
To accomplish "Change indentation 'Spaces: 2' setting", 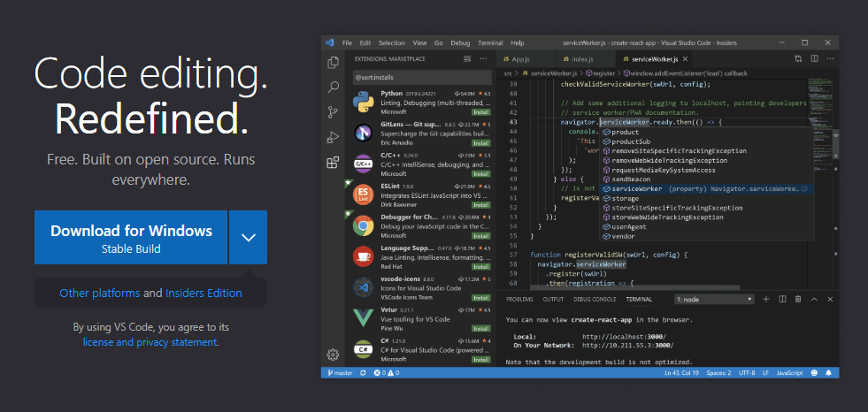I will (718, 373).
